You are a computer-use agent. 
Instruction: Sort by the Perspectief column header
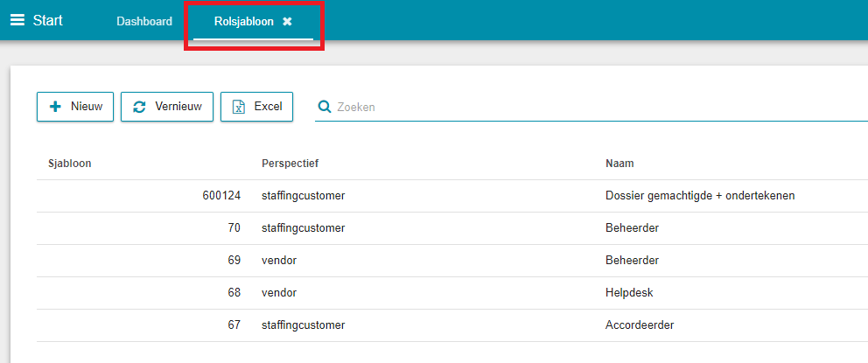pyautogui.click(x=290, y=164)
